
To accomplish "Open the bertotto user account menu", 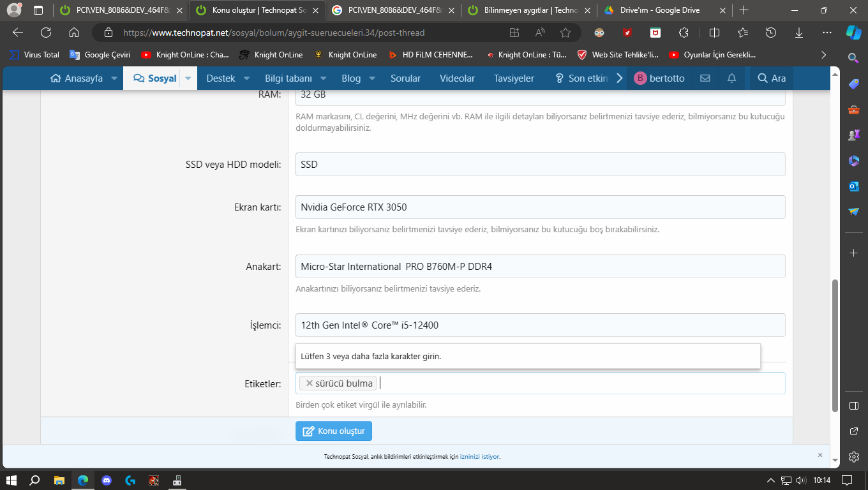I will click(659, 78).
